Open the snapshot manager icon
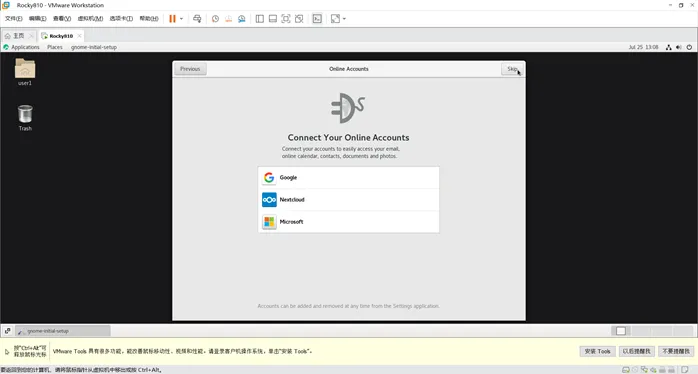Screen dimensions: 698x374 pyautogui.click(x=242, y=19)
